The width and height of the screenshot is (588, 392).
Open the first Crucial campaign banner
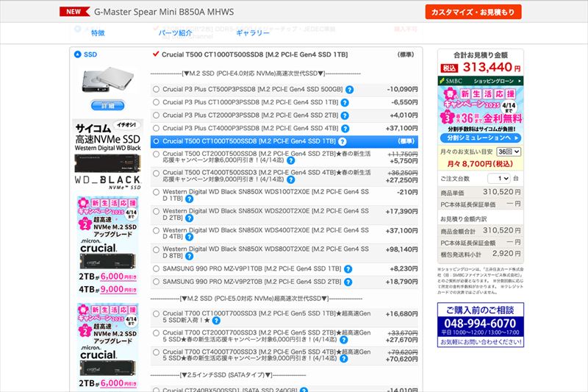point(108,246)
